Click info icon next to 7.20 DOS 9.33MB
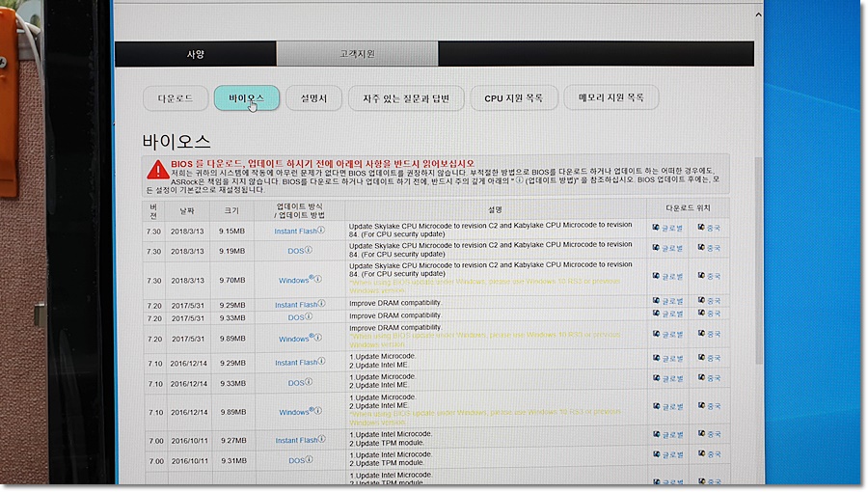Viewport: 868px width, 492px height. click(309, 316)
